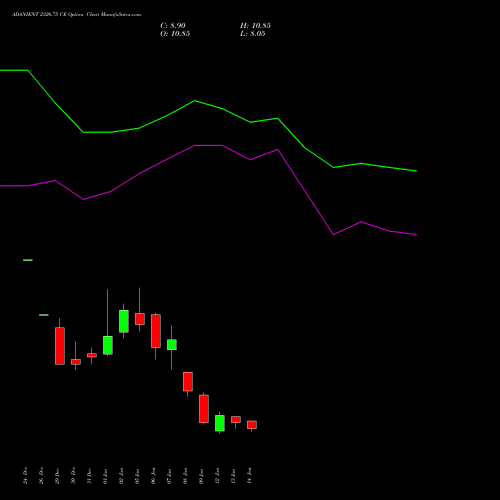Viewport: 500px width, 500px height.
Task: Click the 09 Jan date label
Action: (201, 476)
